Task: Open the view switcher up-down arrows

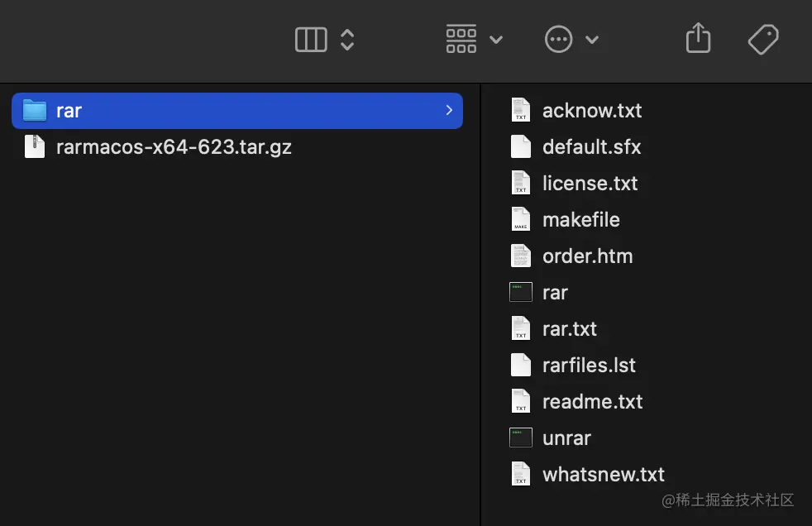Action: click(x=347, y=40)
